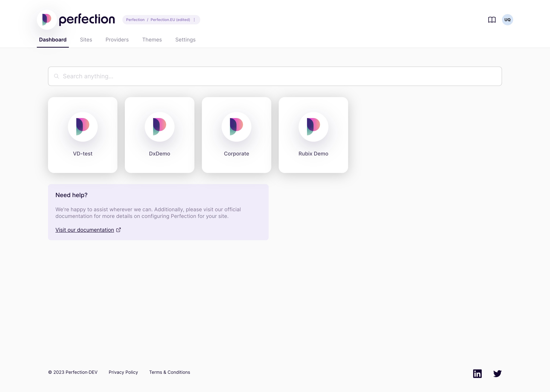Open the three-dot breadcrumb menu
This screenshot has width=550, height=392.
pyautogui.click(x=194, y=20)
